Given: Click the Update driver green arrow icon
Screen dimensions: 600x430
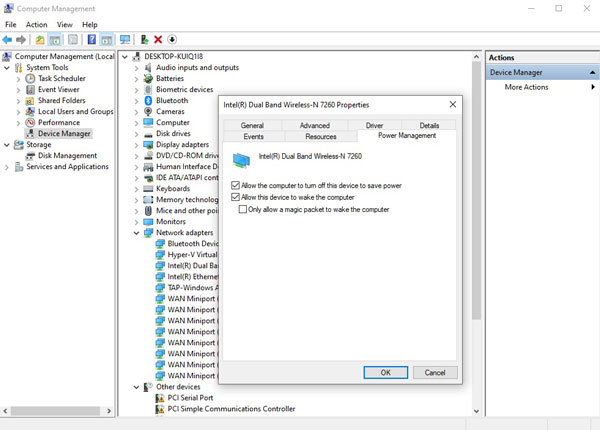Looking at the screenshot, I should click(x=144, y=39).
